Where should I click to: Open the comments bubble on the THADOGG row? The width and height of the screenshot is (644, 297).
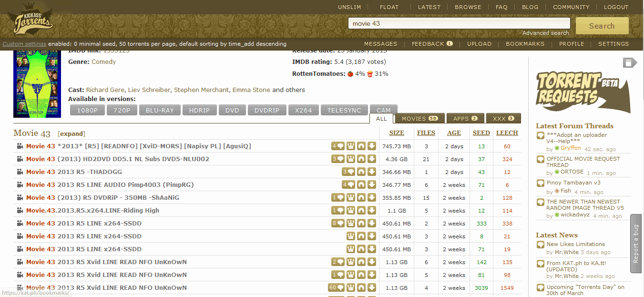(x=348, y=172)
